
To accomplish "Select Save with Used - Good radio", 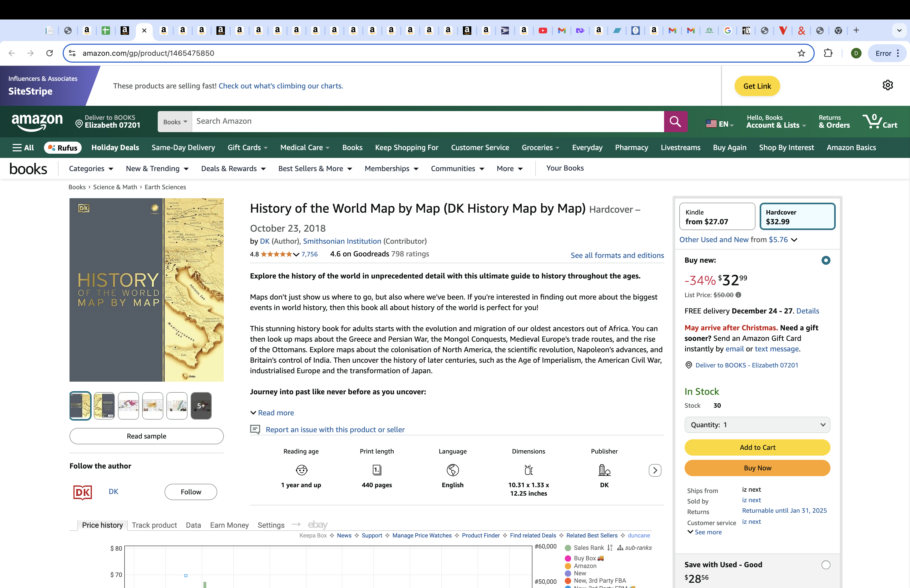I will pyautogui.click(x=825, y=565).
